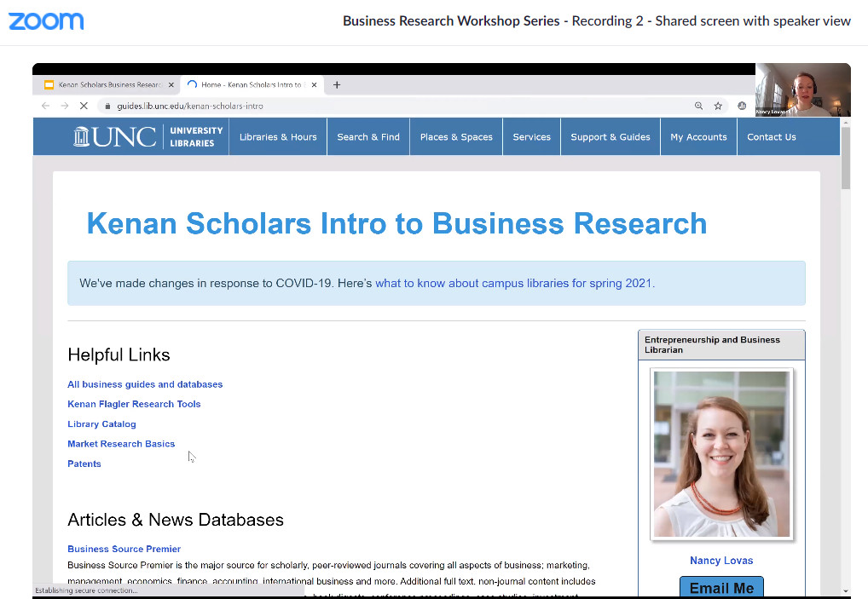Click the Zoom logo
The image size is (868, 599).
[x=46, y=21]
